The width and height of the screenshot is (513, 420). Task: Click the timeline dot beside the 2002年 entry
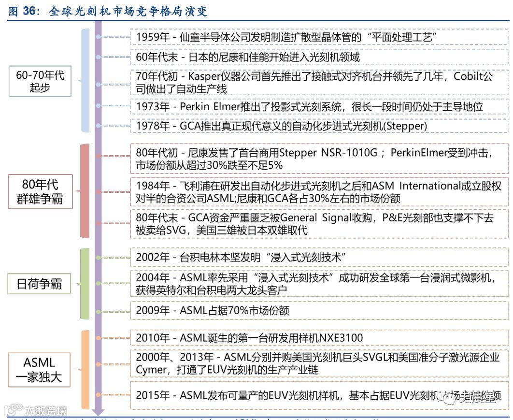click(x=98, y=258)
